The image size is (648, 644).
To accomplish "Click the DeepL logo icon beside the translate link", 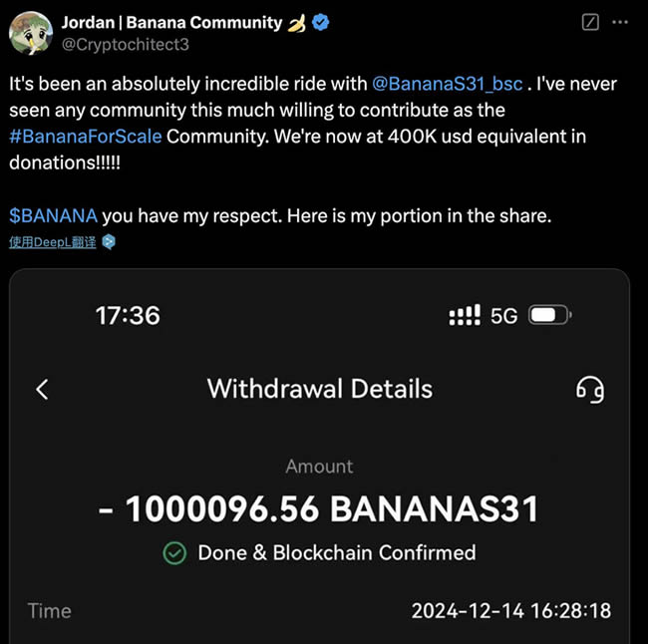I will [x=109, y=241].
